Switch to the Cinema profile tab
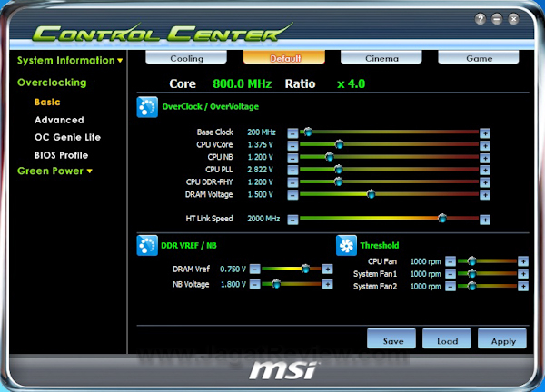 tap(381, 58)
